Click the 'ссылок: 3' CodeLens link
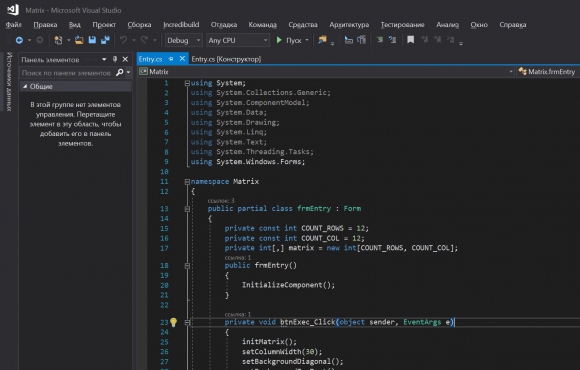The height and width of the screenshot is (370, 580). tap(221, 201)
